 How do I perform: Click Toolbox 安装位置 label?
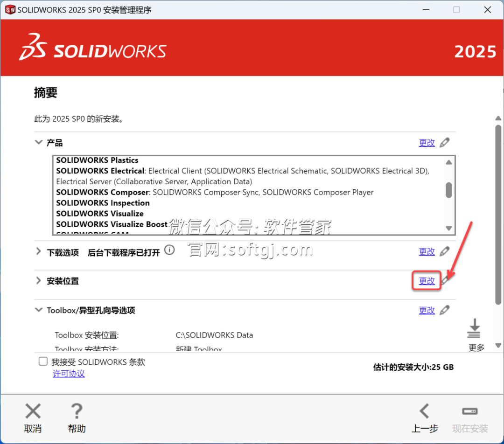(x=87, y=335)
